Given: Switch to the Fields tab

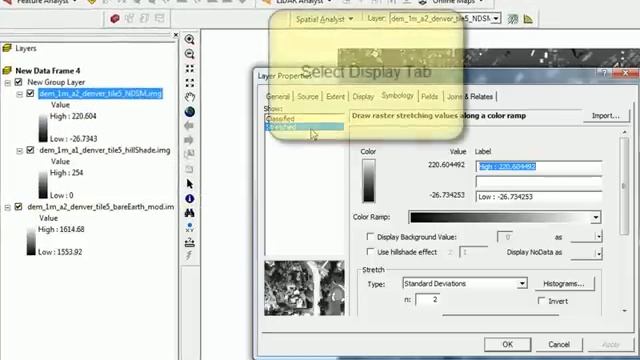Looking at the screenshot, I should coord(429,97).
